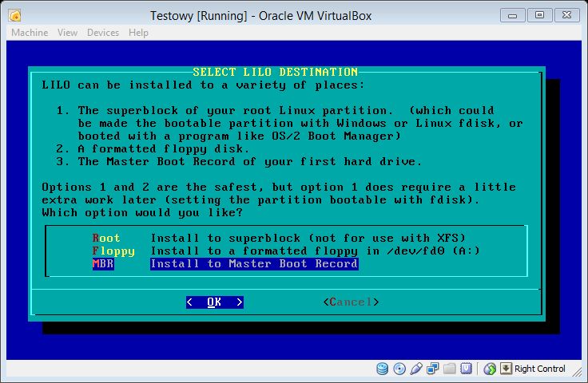588x383 pixels.
Task: Click the keyboard capture down-arrow icon
Action: (506, 369)
